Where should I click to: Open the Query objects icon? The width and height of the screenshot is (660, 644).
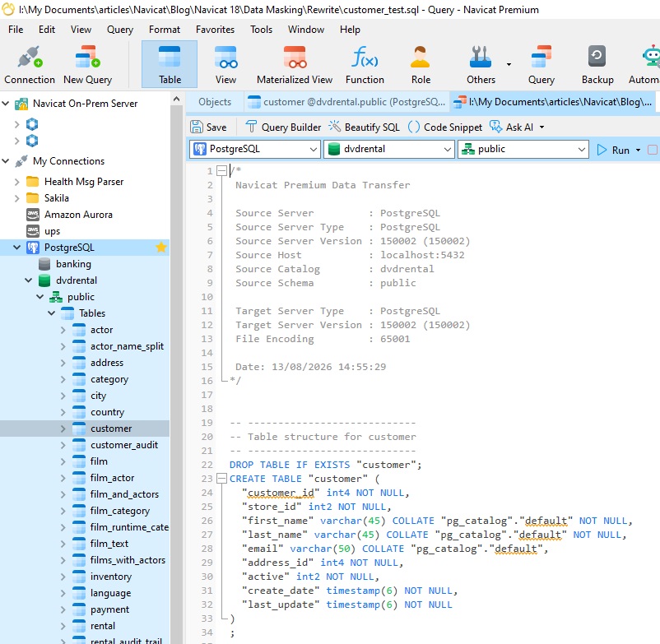point(541,64)
